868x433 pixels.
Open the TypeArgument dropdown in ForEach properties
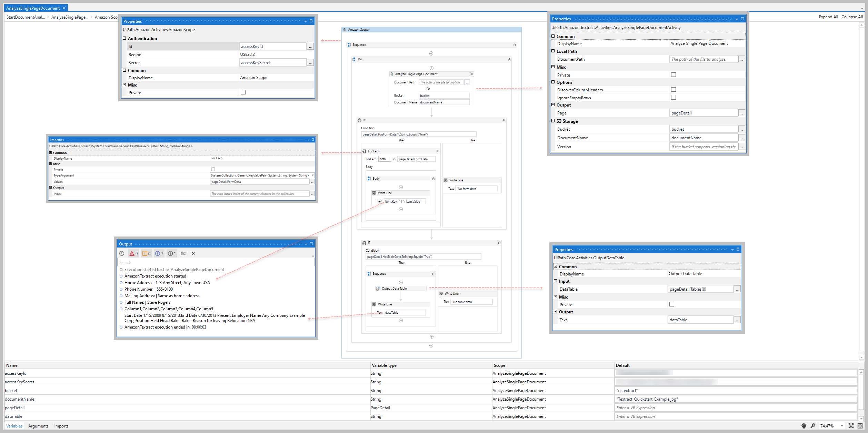click(312, 175)
